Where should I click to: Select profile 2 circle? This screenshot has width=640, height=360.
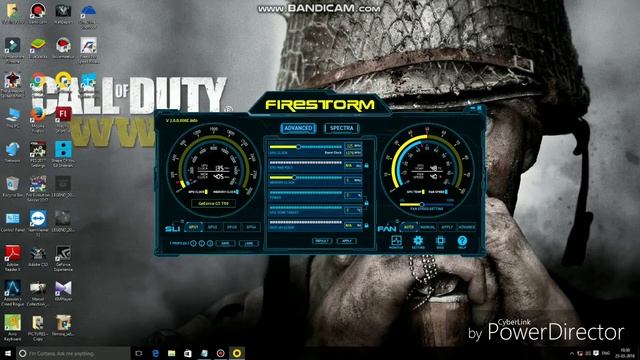click(x=202, y=243)
